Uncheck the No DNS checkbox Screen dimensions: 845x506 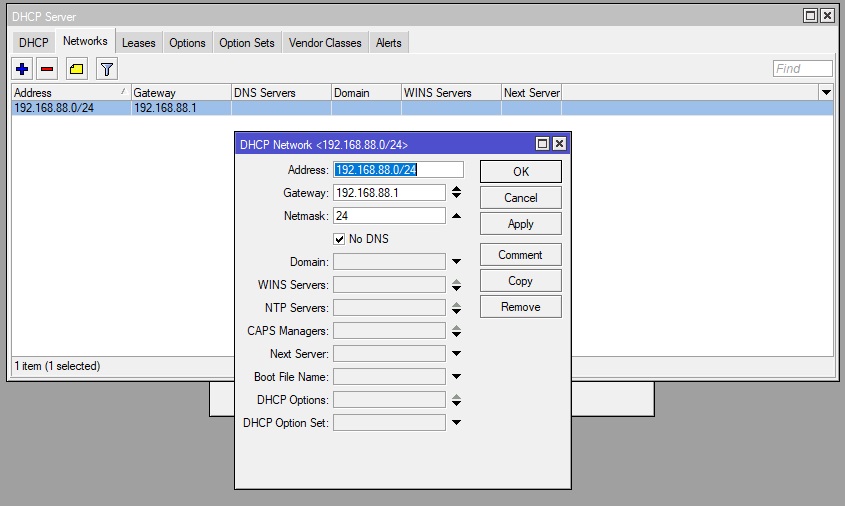[339, 239]
